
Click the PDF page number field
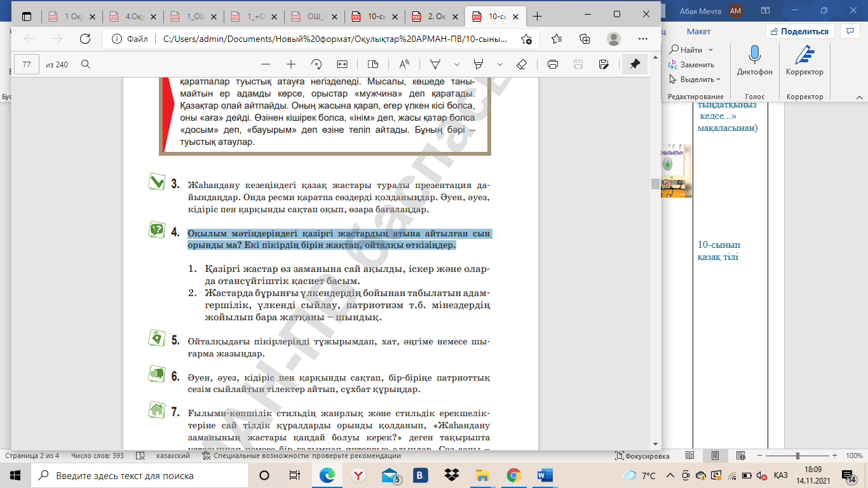[x=27, y=64]
